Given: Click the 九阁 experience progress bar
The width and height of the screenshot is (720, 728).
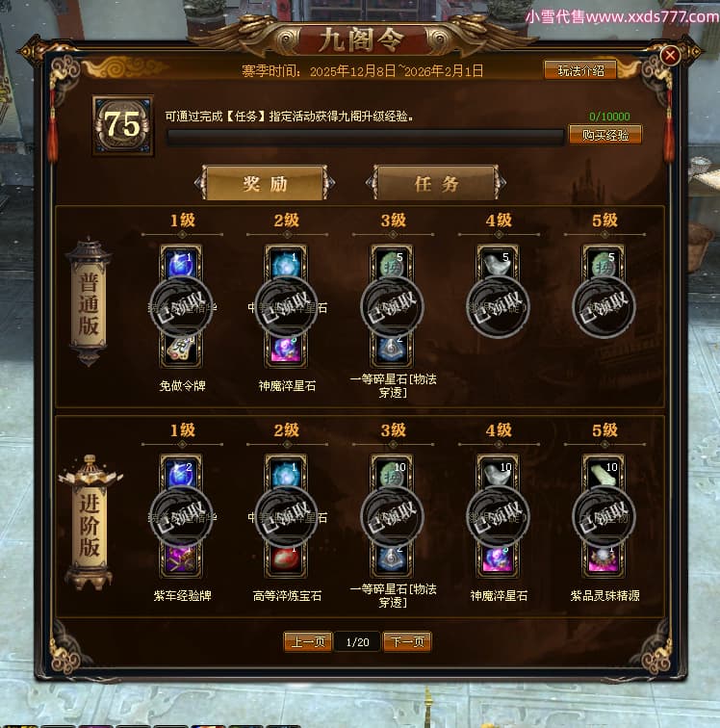Looking at the screenshot, I should 366,138.
